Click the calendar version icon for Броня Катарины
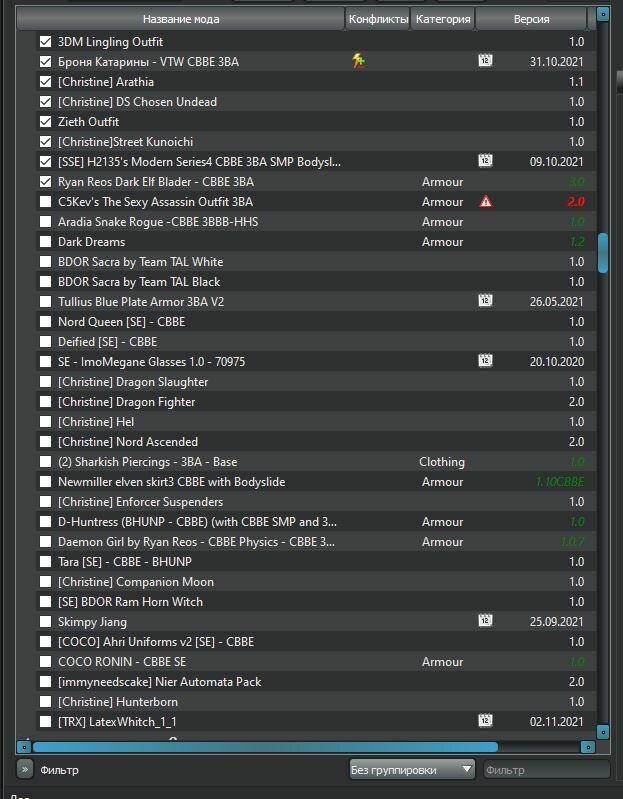 485,61
